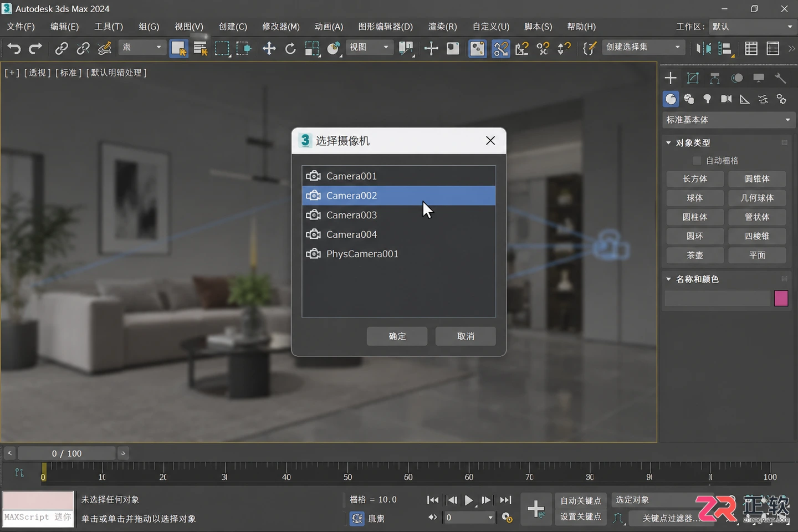Open the Create panel plus icon

point(671,78)
